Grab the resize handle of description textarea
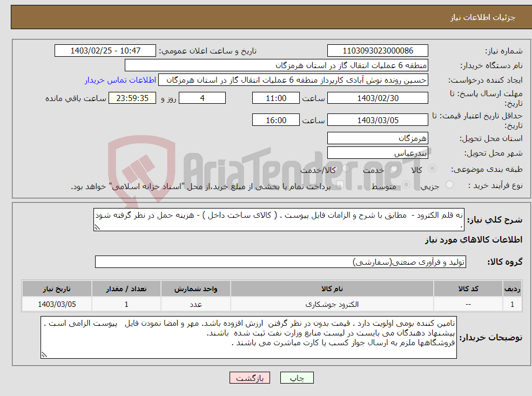Viewport: 532px width, 396px height. tap(97, 227)
